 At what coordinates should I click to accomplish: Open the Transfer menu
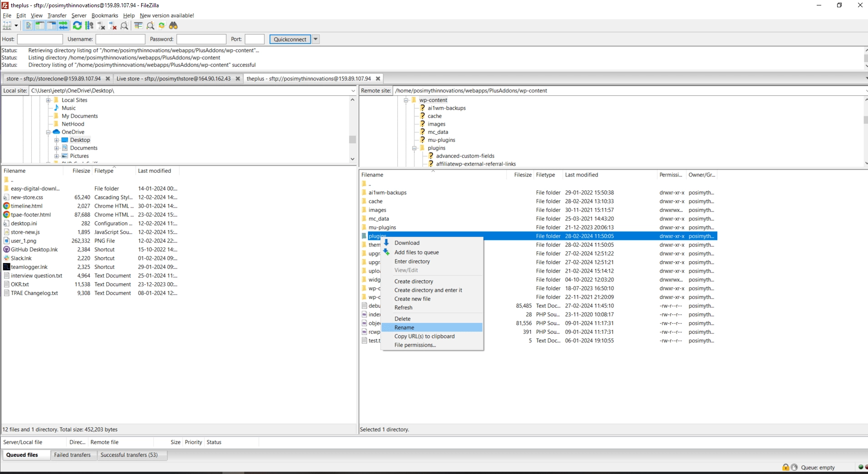pyautogui.click(x=56, y=15)
